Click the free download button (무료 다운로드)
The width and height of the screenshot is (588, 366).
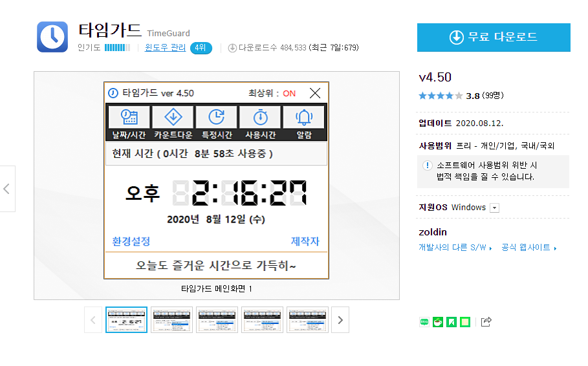(x=494, y=38)
